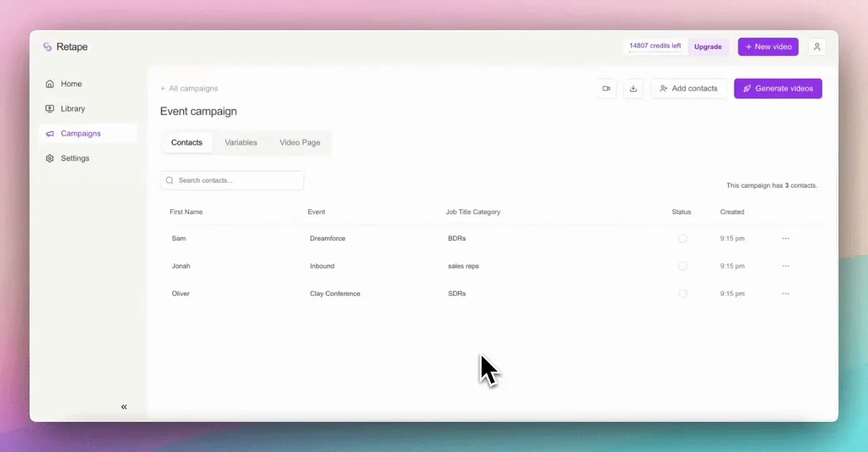The width and height of the screenshot is (868, 452).
Task: Collapse the sidebar with double-chevron icon
Action: [124, 407]
